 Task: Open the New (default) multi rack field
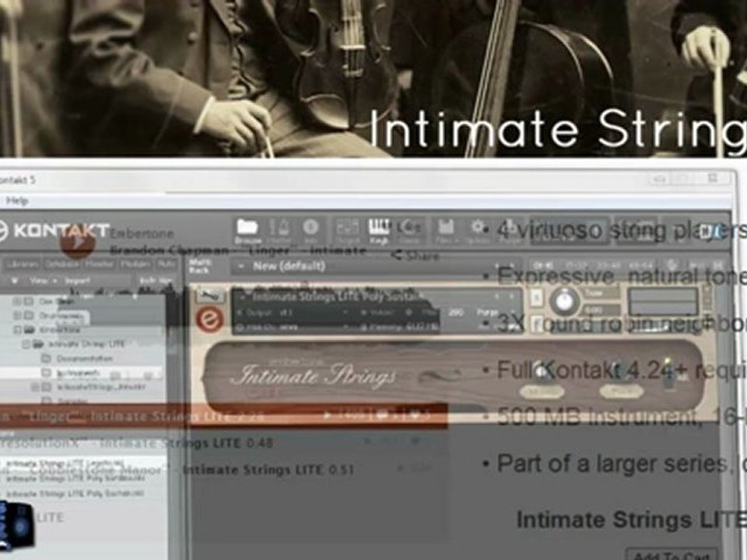(377, 267)
